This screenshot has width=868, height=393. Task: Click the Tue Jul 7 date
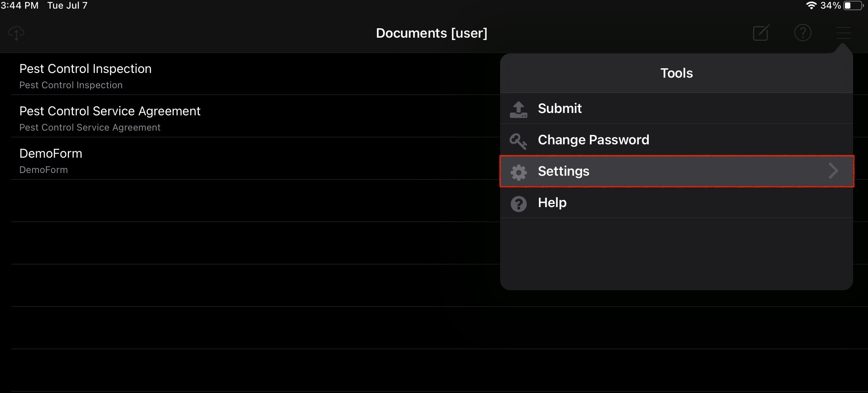67,5
